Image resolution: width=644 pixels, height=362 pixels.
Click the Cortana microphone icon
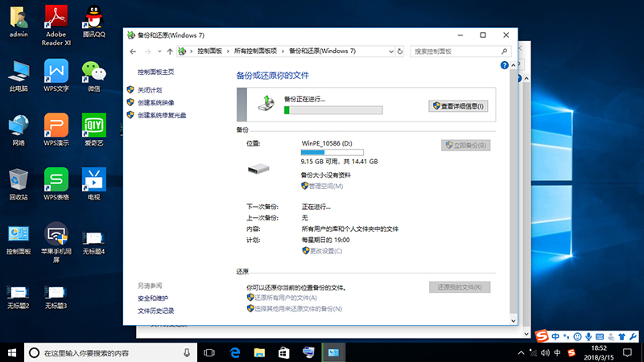(187, 352)
